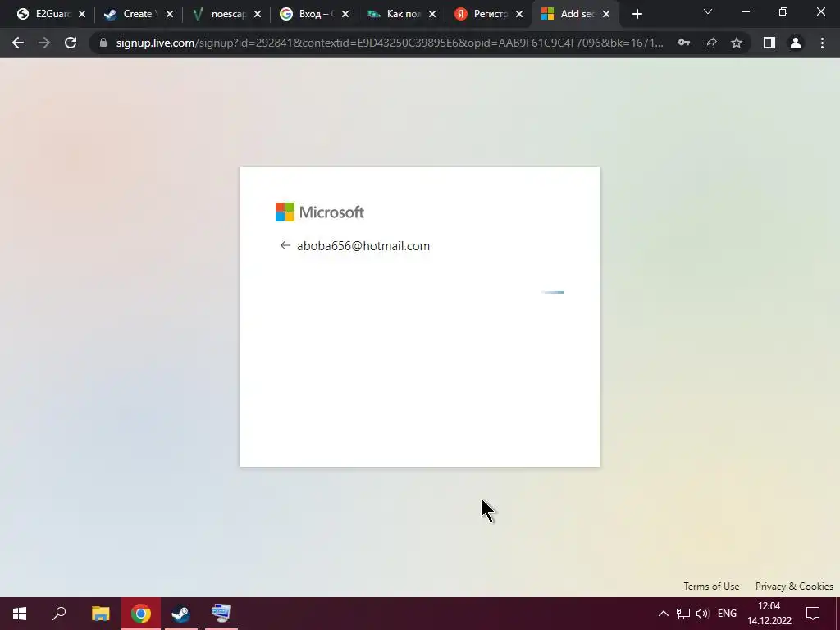840x630 pixels.
Task: Close the Add sec Microsoft tab
Action: [606, 15]
